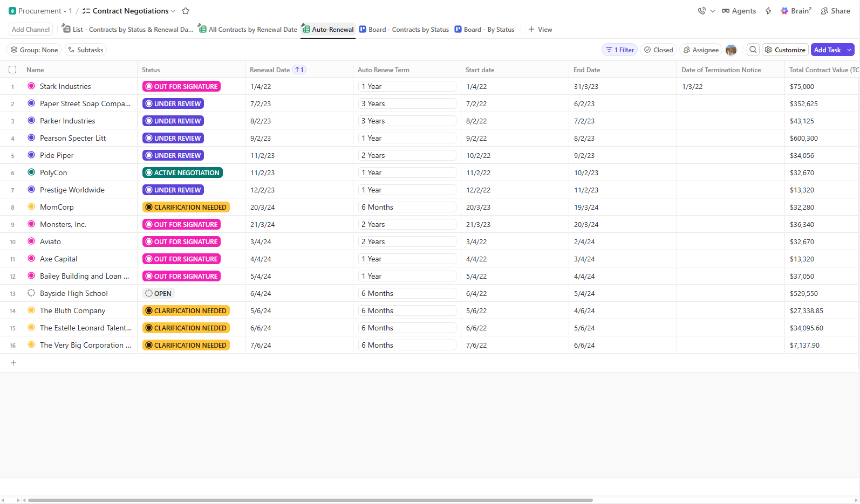Toggle Closed tasks visibility
Image resolution: width=860 pixels, height=504 pixels.
[x=659, y=50]
